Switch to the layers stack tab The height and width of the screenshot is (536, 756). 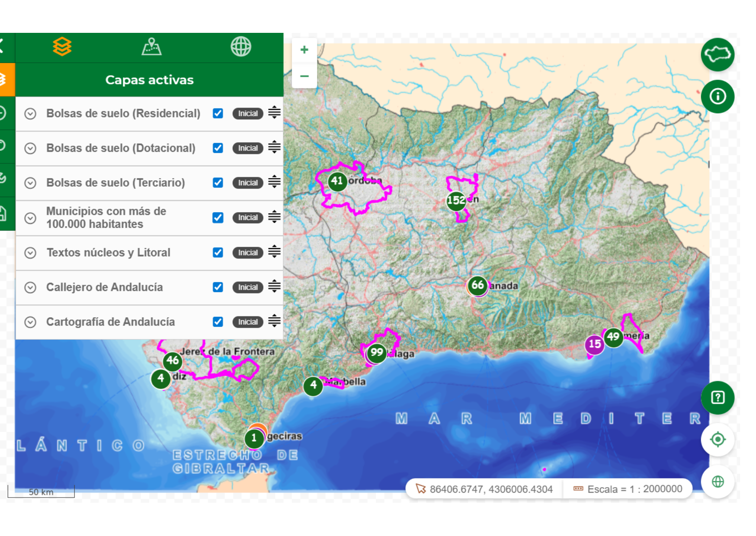point(62,47)
